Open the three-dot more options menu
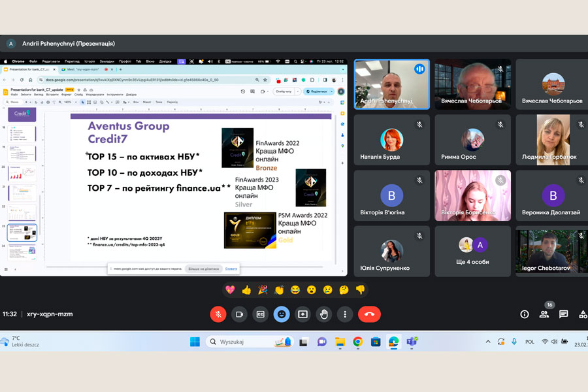The width and height of the screenshot is (588, 392). pyautogui.click(x=345, y=314)
